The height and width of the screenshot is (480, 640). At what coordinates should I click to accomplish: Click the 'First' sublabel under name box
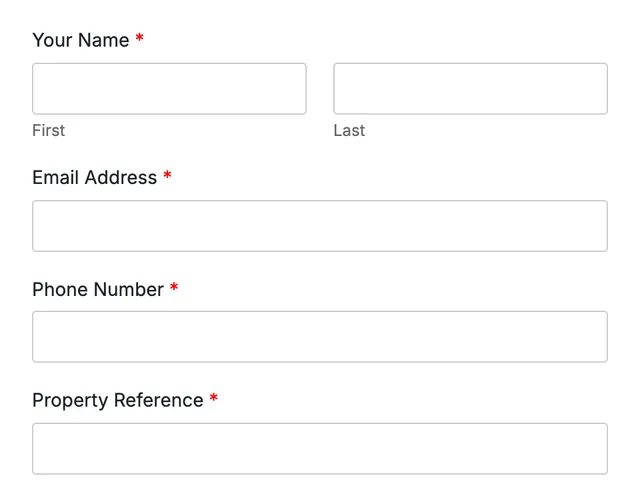pyautogui.click(x=49, y=131)
